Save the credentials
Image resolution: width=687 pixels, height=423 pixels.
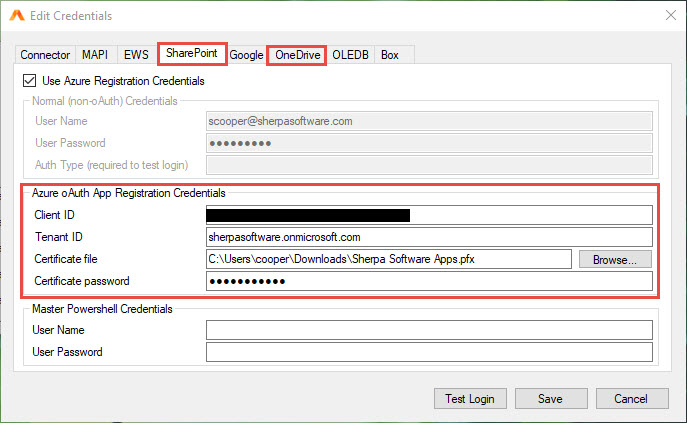point(549,399)
